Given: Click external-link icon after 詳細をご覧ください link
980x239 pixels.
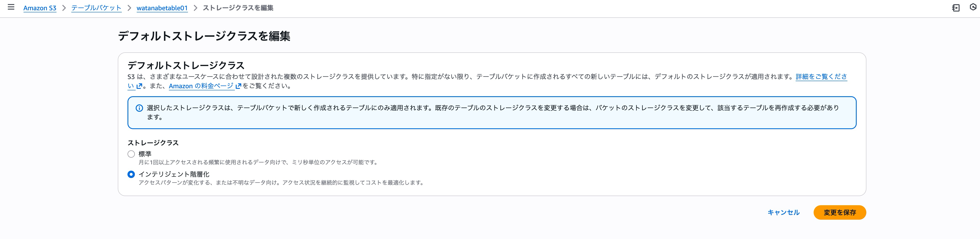Looking at the screenshot, I should (x=139, y=86).
